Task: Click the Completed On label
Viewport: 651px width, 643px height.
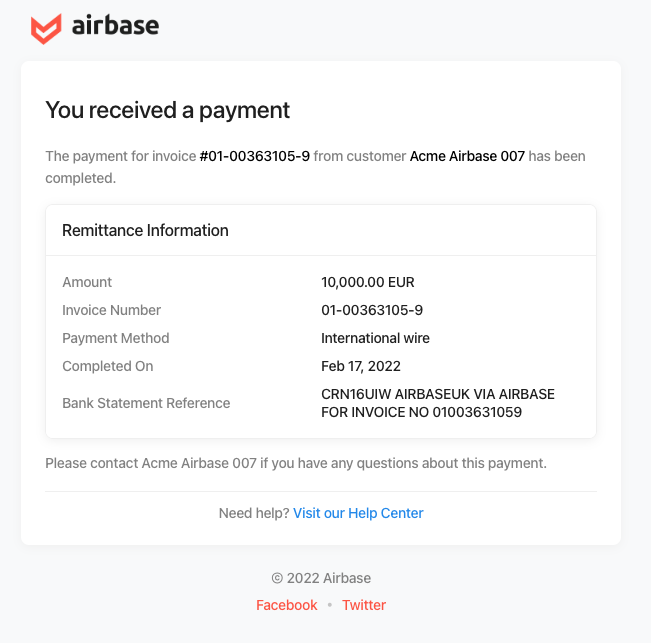Action: [108, 366]
